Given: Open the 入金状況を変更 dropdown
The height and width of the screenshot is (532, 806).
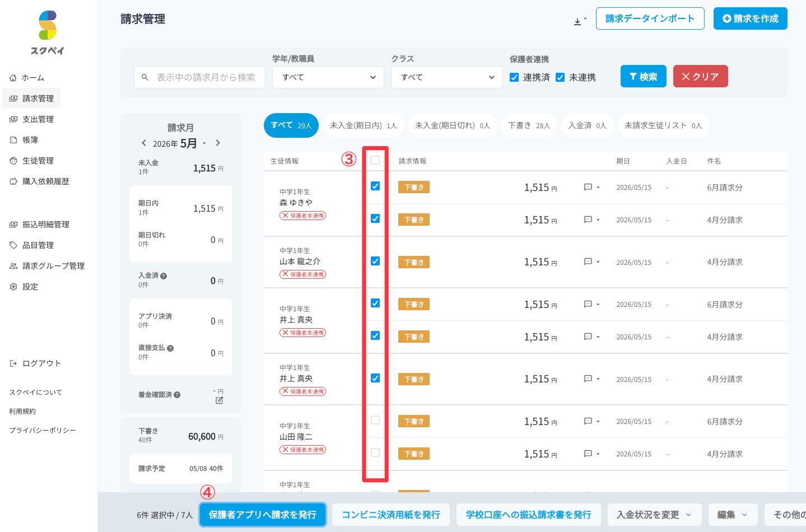Looking at the screenshot, I should 654,515.
